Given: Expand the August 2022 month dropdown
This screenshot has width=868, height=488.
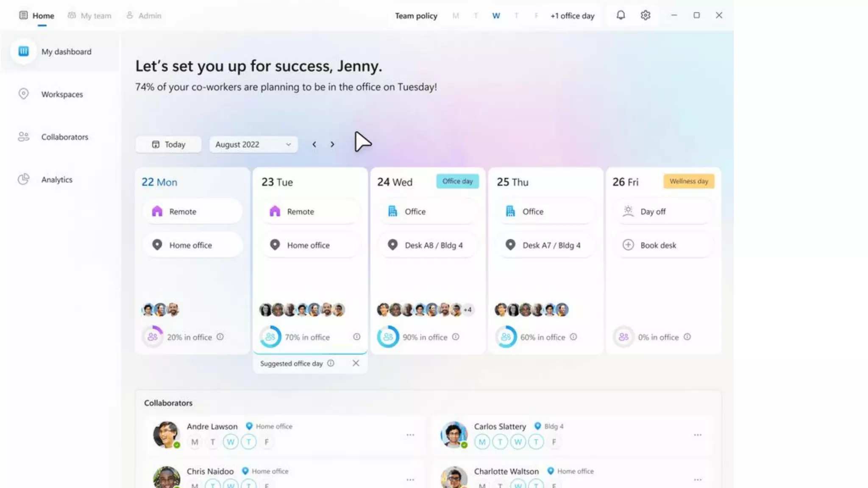Looking at the screenshot, I should [253, 144].
